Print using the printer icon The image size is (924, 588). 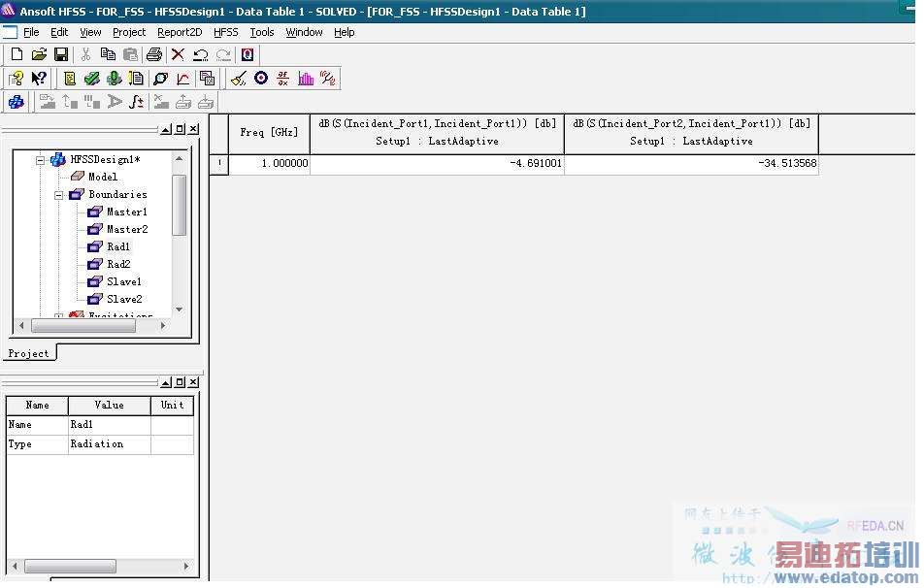coord(154,54)
